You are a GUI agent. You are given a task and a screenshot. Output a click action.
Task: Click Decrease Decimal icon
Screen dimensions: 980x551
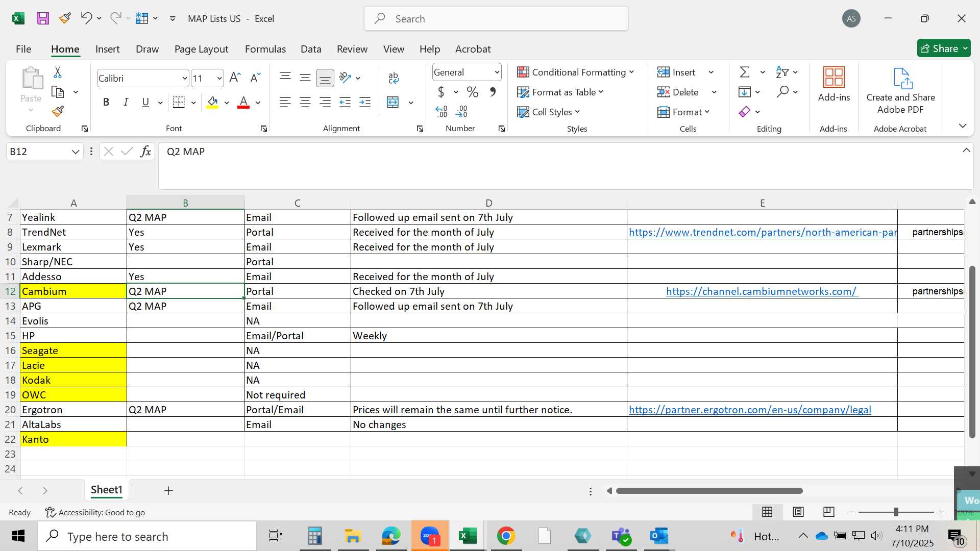[x=461, y=111]
